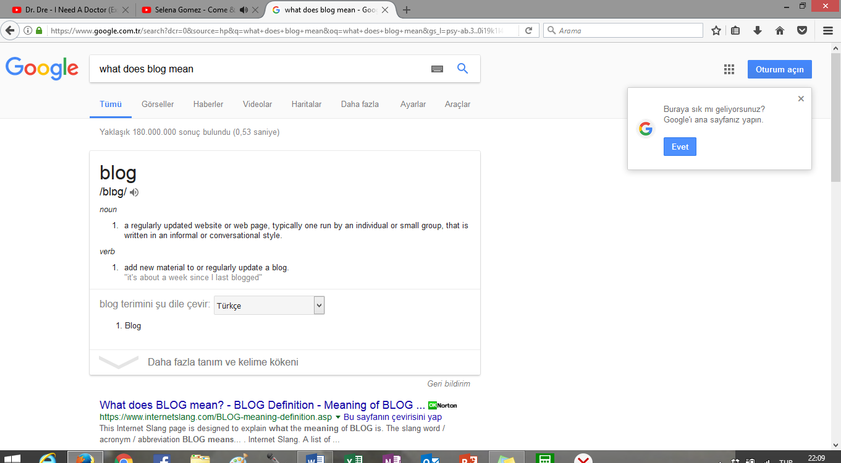Play the blog pronunciation audio
This screenshot has width=841, height=463.
pyautogui.click(x=134, y=192)
